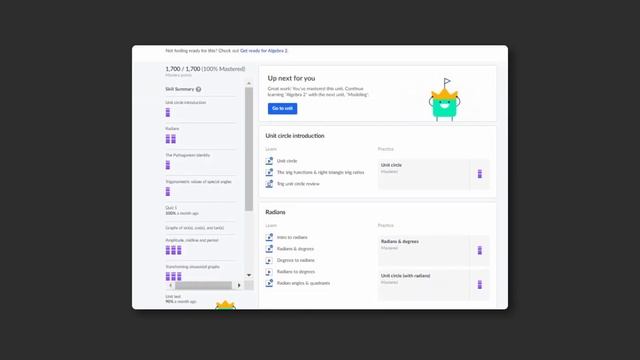The width and height of the screenshot is (640, 360).
Task: Open the Degrees to radians lesson
Action: pos(296,260)
